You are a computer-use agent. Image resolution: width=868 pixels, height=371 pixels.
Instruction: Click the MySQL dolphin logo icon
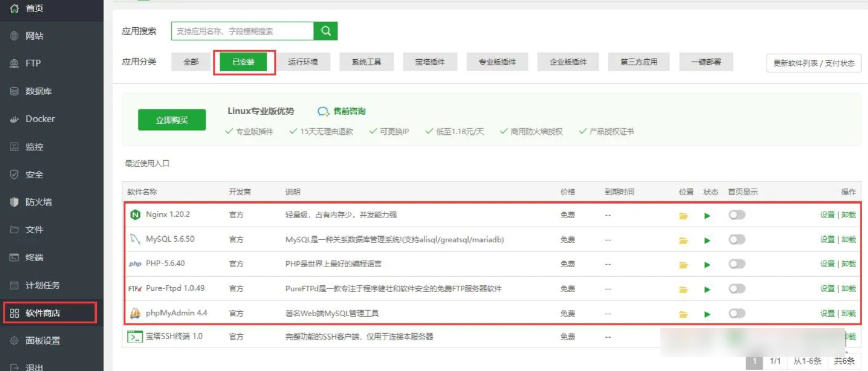point(135,239)
